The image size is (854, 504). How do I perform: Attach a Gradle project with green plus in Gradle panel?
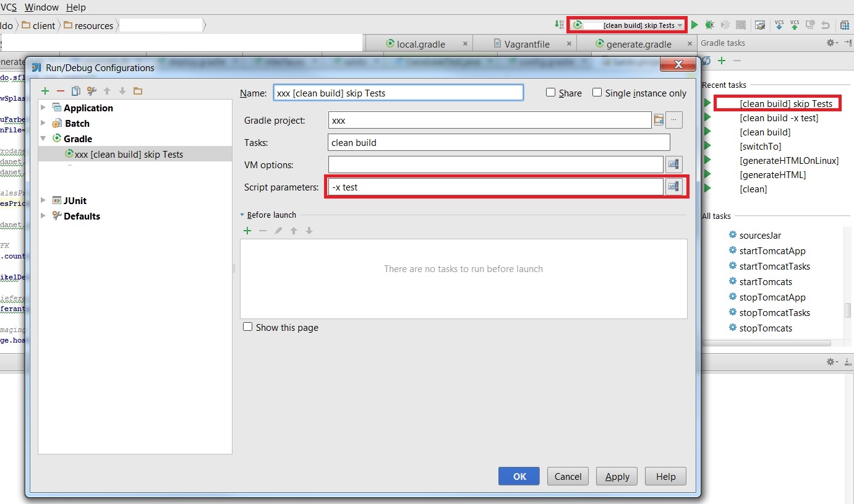721,61
